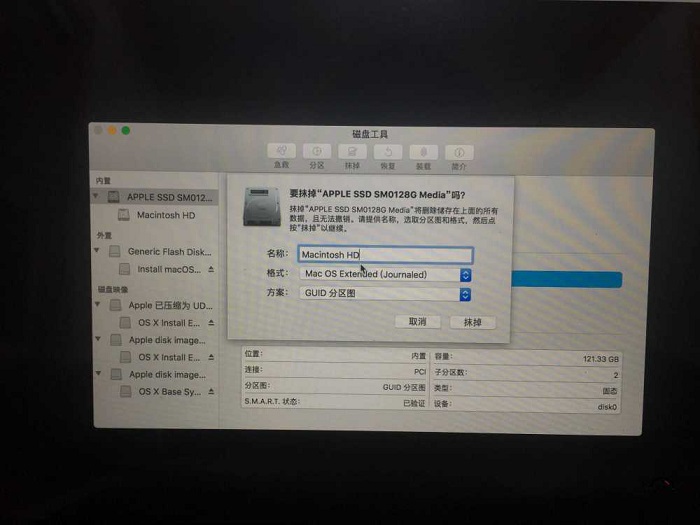Click the Mount (装载) toolbar icon

coord(423,153)
